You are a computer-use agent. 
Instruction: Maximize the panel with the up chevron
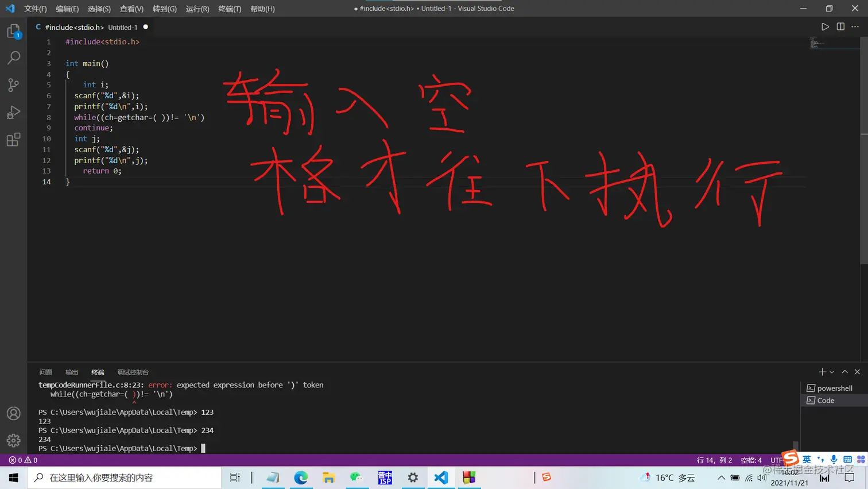tap(845, 372)
